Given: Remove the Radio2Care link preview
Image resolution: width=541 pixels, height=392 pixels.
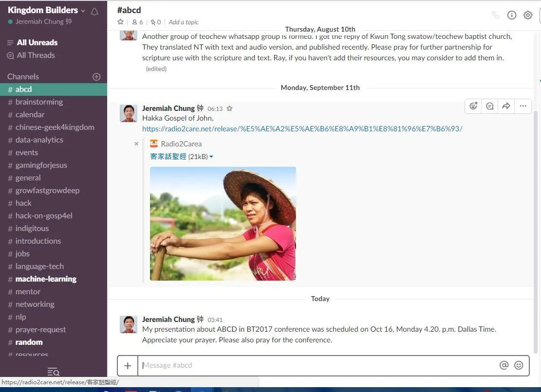Looking at the screenshot, I should tap(136, 143).
